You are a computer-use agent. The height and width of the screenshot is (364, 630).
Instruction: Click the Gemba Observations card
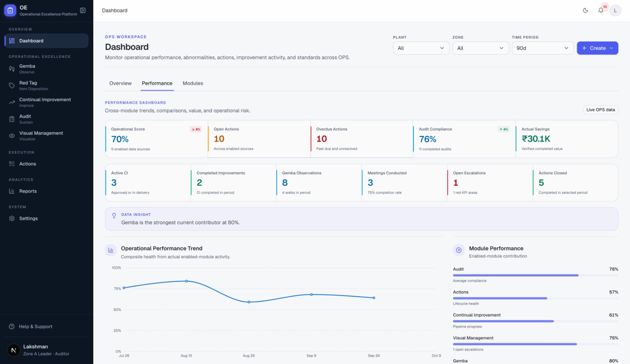click(319, 183)
